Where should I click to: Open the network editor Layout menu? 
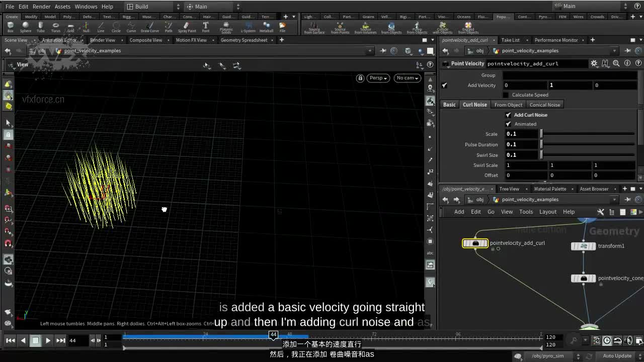coord(547,212)
